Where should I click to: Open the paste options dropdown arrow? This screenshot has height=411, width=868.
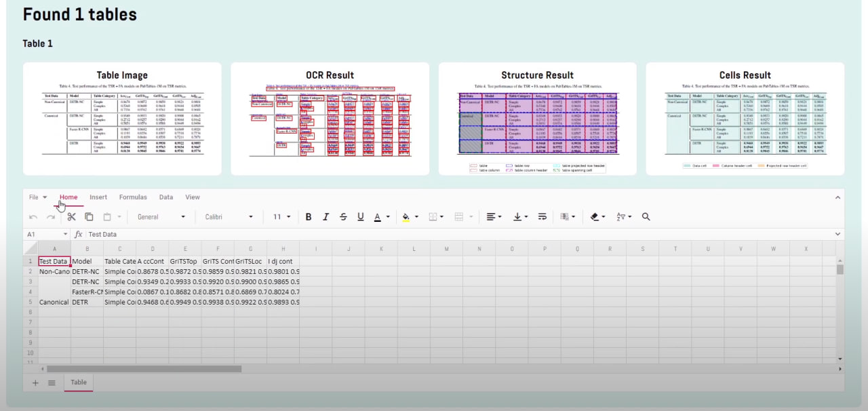[x=119, y=217]
